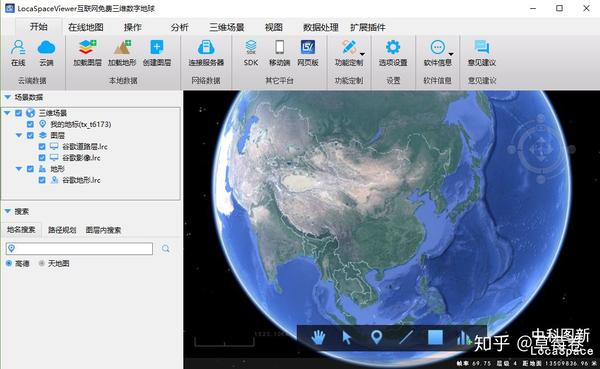Uncheck the 三维场景 checkbox
Screen dimensions: 600x369
click(x=18, y=113)
